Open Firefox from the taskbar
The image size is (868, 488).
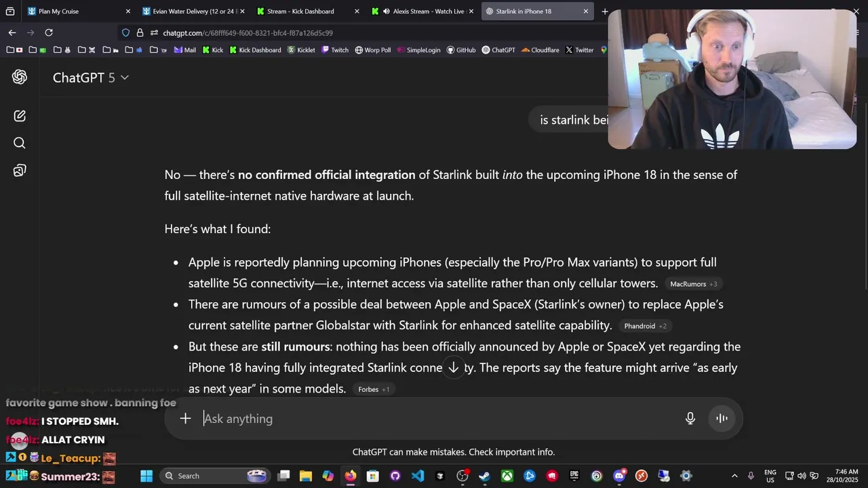tap(350, 476)
